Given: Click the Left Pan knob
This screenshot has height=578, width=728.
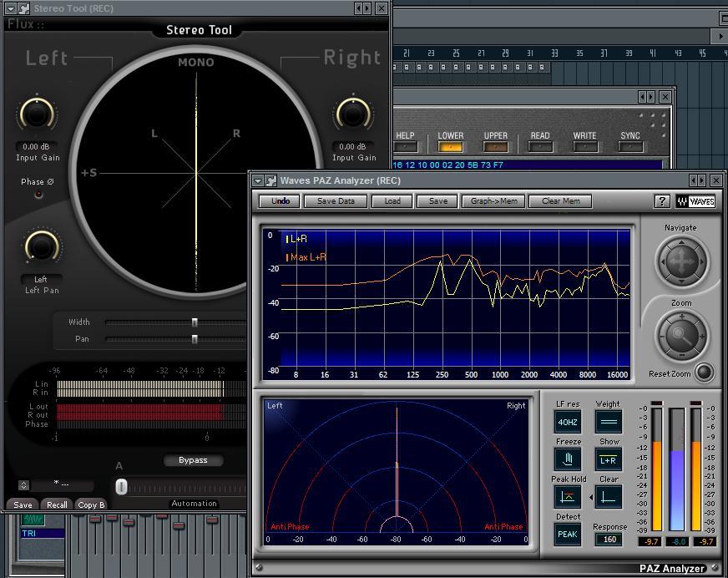Looking at the screenshot, I should [42, 246].
